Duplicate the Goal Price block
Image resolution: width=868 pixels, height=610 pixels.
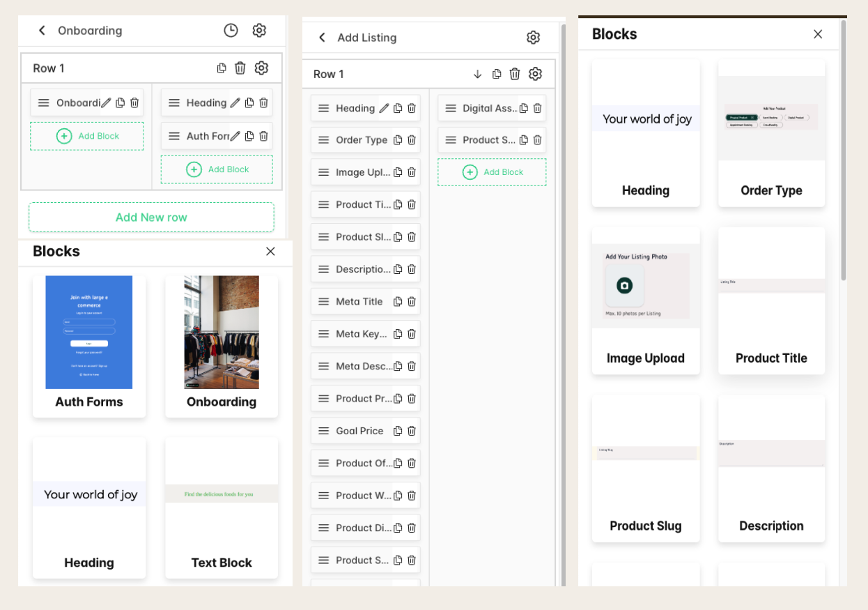tap(397, 430)
